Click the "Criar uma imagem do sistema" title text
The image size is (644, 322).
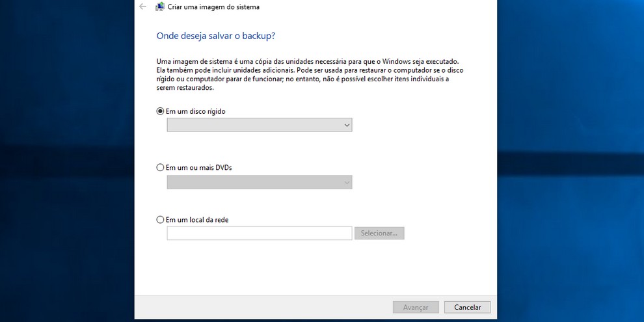coord(213,7)
